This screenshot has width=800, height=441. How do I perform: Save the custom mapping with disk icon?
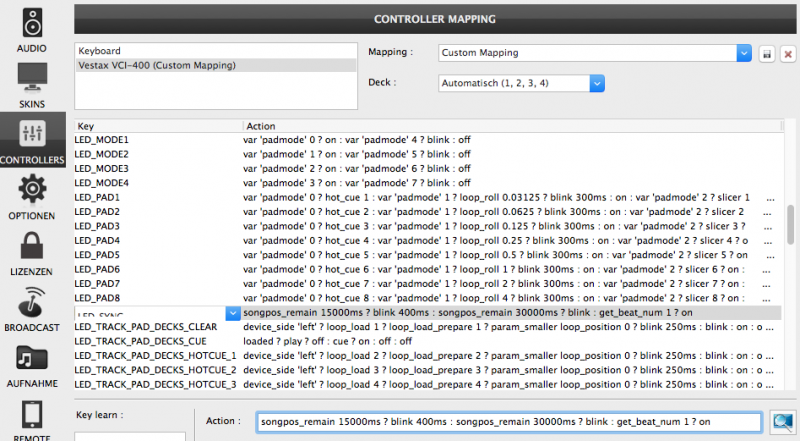point(768,53)
